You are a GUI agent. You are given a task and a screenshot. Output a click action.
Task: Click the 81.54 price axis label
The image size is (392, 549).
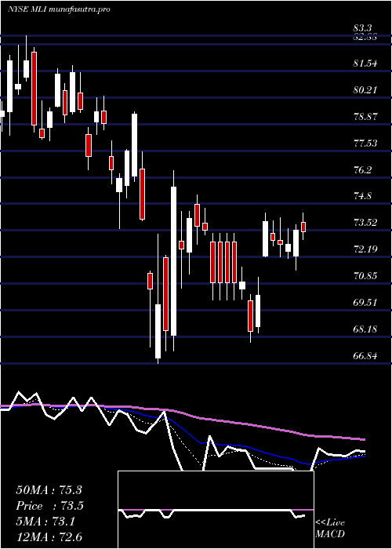click(365, 64)
